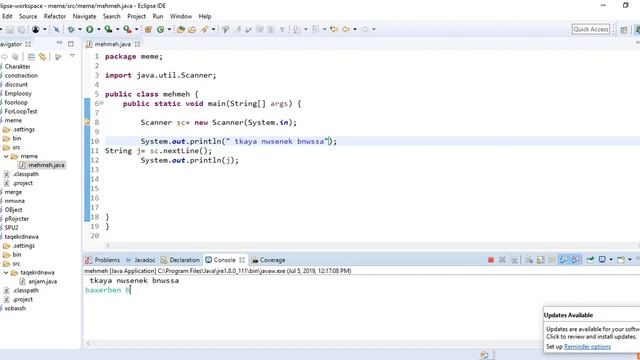Toggle Skip All Breakpoints
This screenshot has height=360, width=640.
tap(56, 29)
